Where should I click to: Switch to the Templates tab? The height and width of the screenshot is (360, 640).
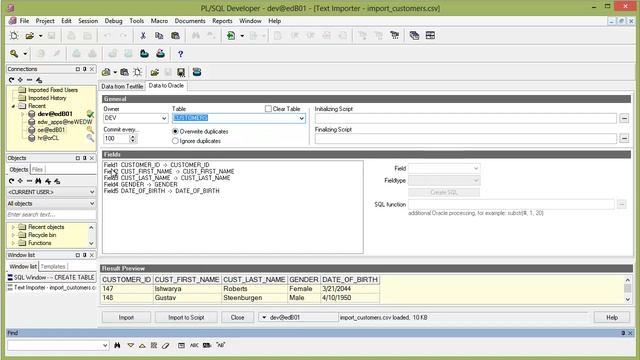tap(53, 266)
